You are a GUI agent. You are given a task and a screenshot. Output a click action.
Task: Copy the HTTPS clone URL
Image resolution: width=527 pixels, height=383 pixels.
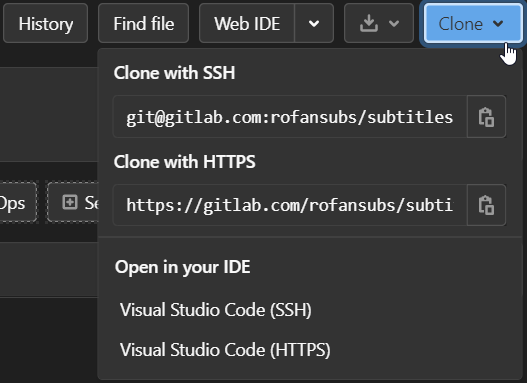(x=486, y=205)
